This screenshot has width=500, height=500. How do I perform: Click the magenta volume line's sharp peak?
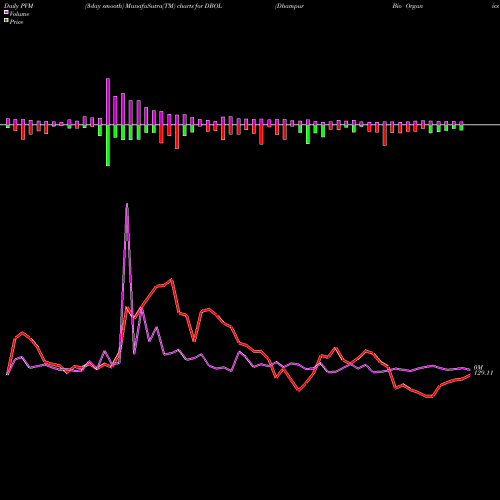[127, 204]
